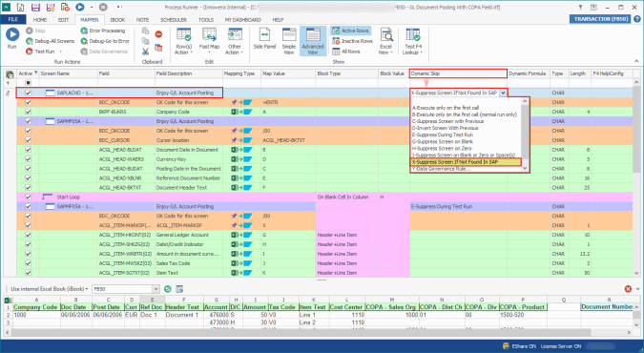Expand the Dynamic Skip dropdown arrow
This screenshot has height=353, width=644.
coord(503,93)
